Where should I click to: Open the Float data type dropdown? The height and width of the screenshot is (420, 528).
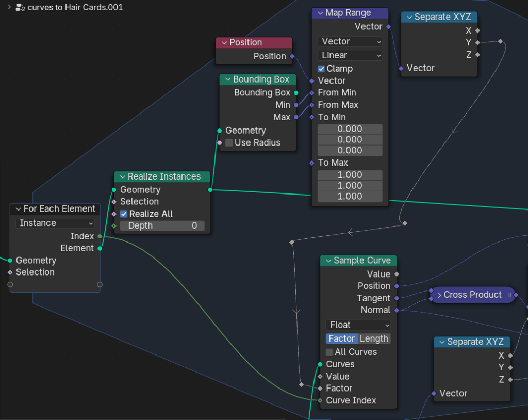358,325
